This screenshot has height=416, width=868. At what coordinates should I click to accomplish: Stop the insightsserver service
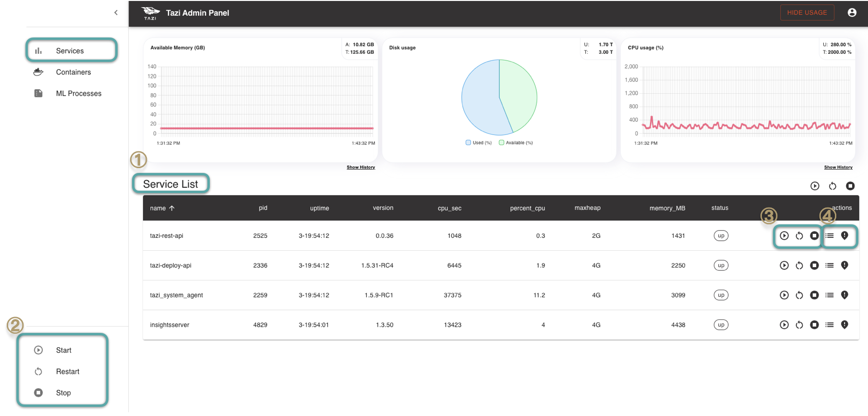point(814,325)
